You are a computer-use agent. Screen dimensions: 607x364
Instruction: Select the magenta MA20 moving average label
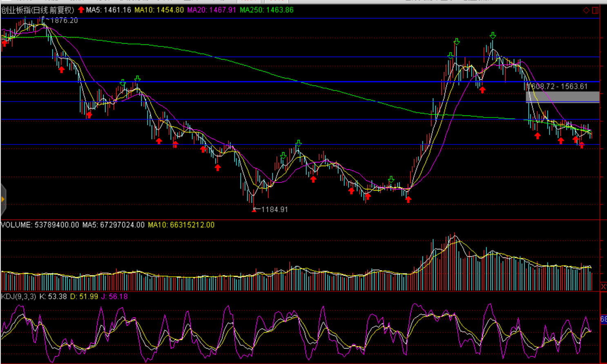tap(211, 10)
